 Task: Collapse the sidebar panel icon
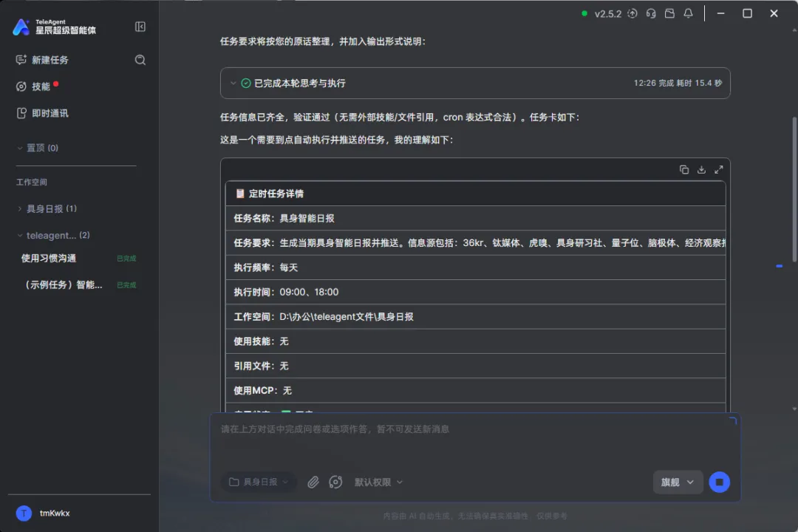click(140, 27)
